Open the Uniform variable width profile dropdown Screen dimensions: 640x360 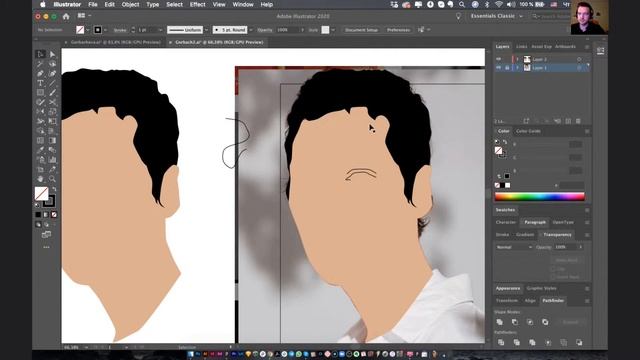coord(206,30)
